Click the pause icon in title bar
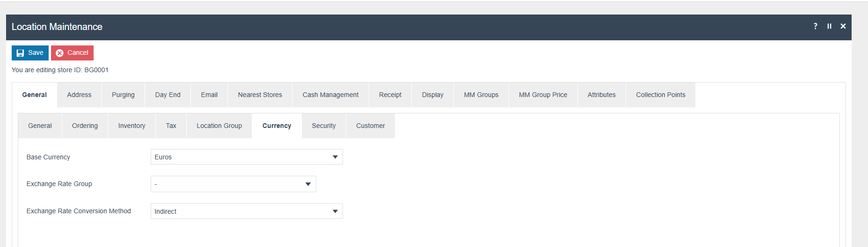This screenshot has height=247, width=868. coord(829,26)
